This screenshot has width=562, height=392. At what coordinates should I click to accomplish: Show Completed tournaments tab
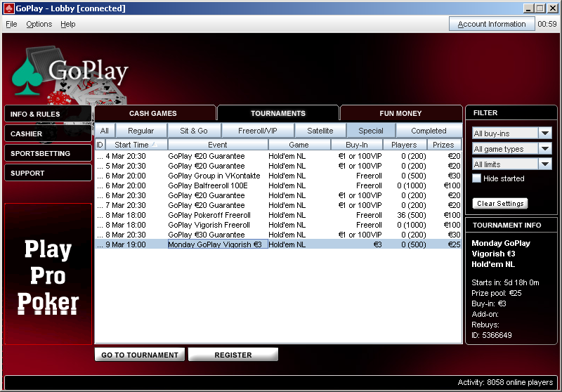point(429,131)
